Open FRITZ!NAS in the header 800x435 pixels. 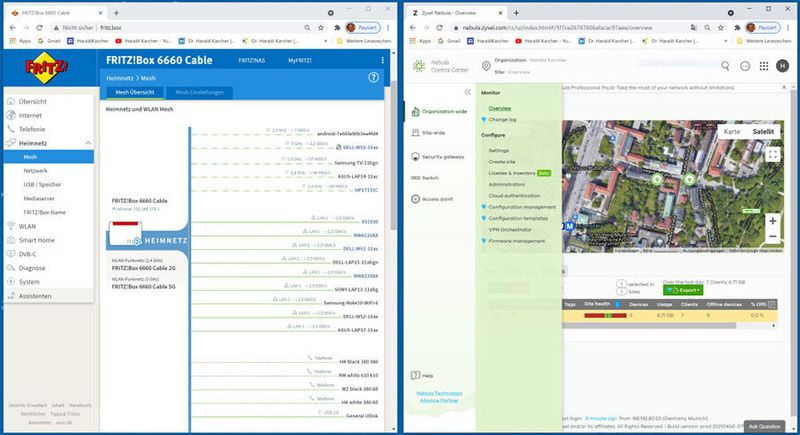coord(252,60)
